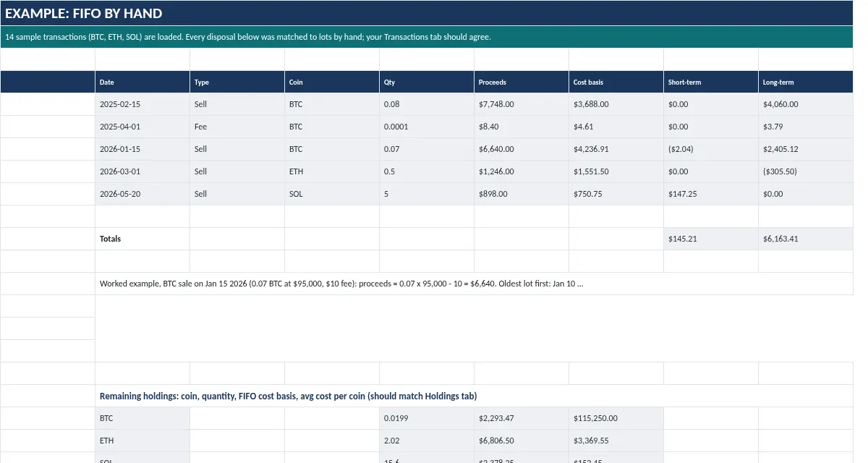The height and width of the screenshot is (463, 868).
Task: Select the Qty column header
Action: click(x=427, y=82)
